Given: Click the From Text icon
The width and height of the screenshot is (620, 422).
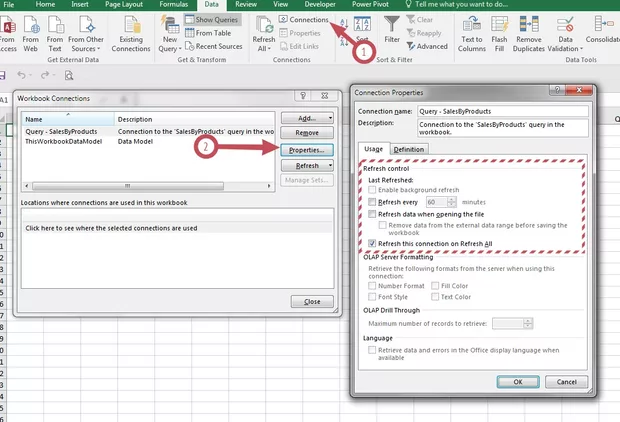Looking at the screenshot, I should (x=55, y=34).
